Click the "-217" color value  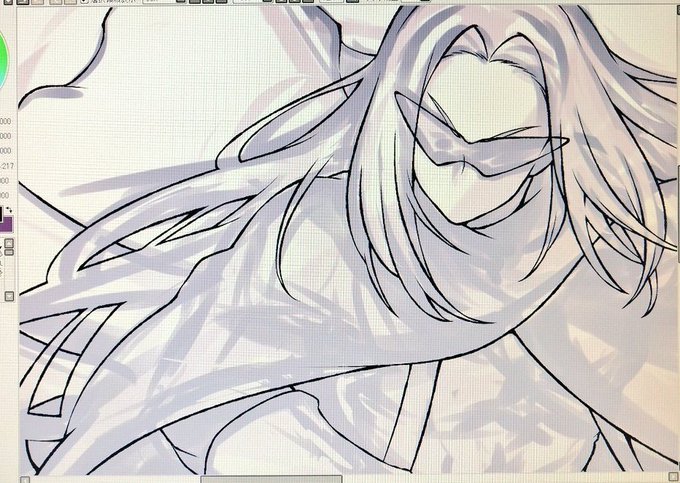pos(7,165)
